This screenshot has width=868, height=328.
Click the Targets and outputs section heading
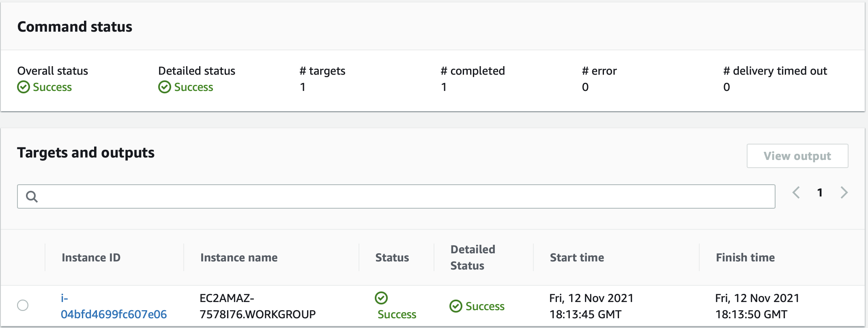tap(86, 153)
